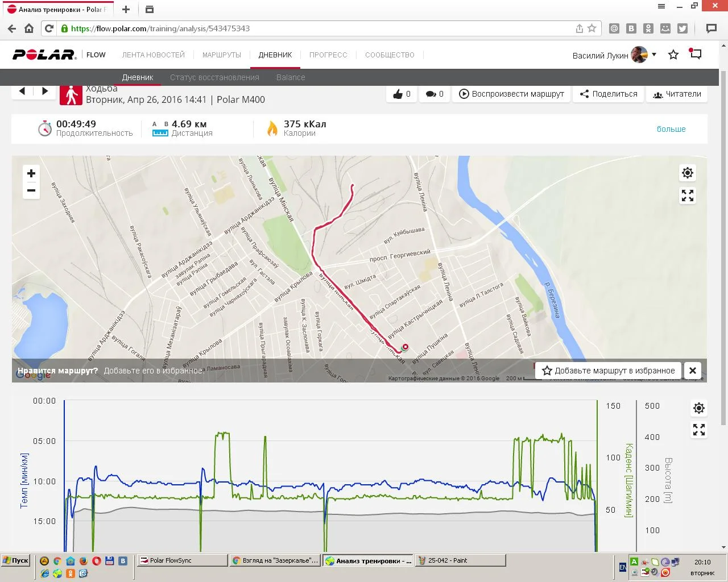The image size is (728, 582).
Task: Click the share icon in the address bar
Action: 579,28
